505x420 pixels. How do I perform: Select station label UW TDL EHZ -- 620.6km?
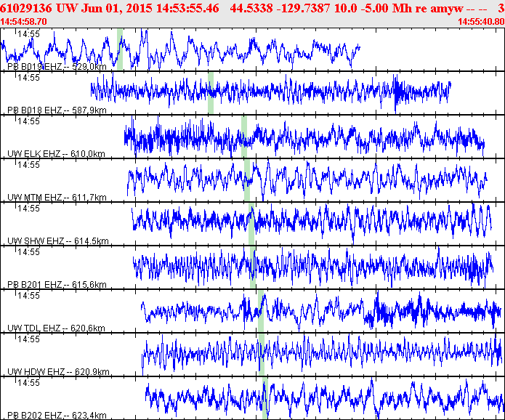point(56,328)
